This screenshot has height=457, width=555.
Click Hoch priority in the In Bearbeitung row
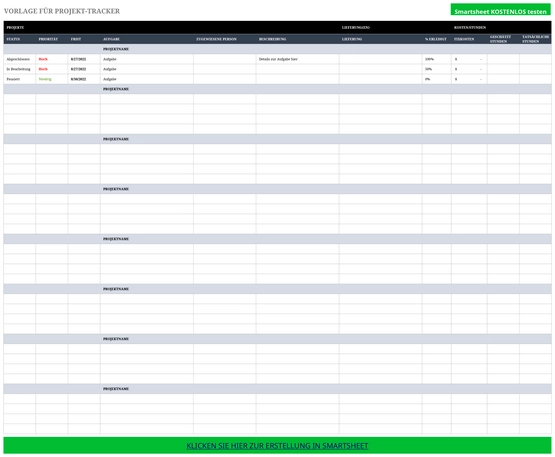(52, 69)
